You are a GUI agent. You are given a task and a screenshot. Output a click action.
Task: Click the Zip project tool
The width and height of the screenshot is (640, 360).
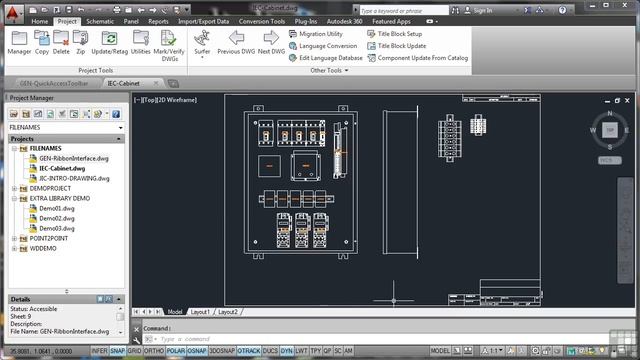[81, 43]
